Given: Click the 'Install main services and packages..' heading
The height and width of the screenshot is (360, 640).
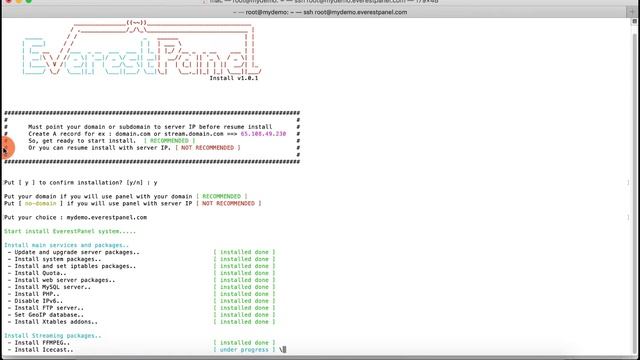Looking at the screenshot, I should [66, 245].
